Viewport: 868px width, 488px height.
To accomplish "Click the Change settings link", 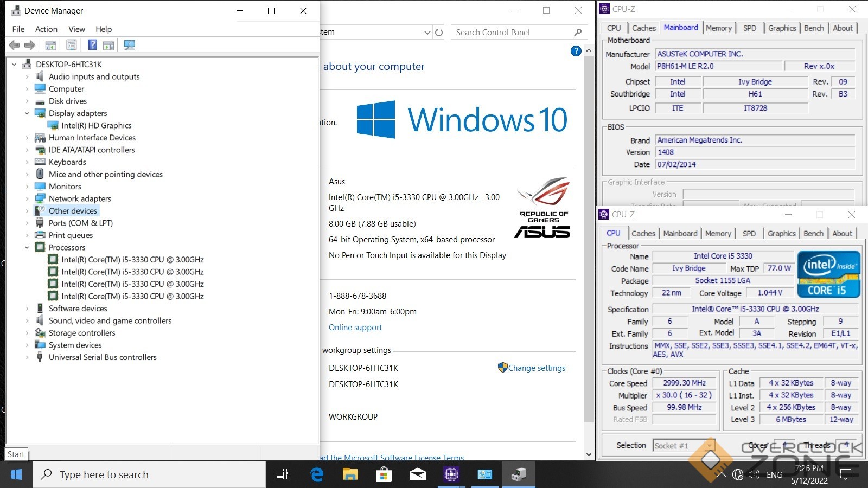I will (537, 368).
